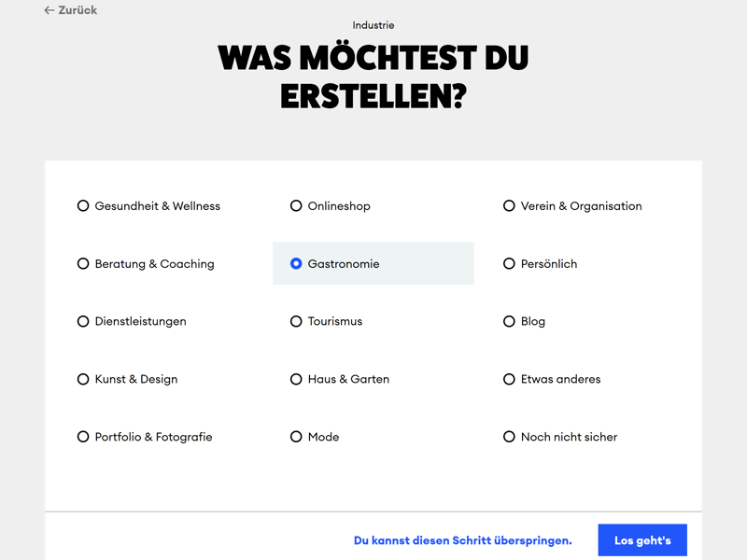Viewport: 747px width, 560px height.
Task: Select the Etwas anderes option
Action: (509, 379)
